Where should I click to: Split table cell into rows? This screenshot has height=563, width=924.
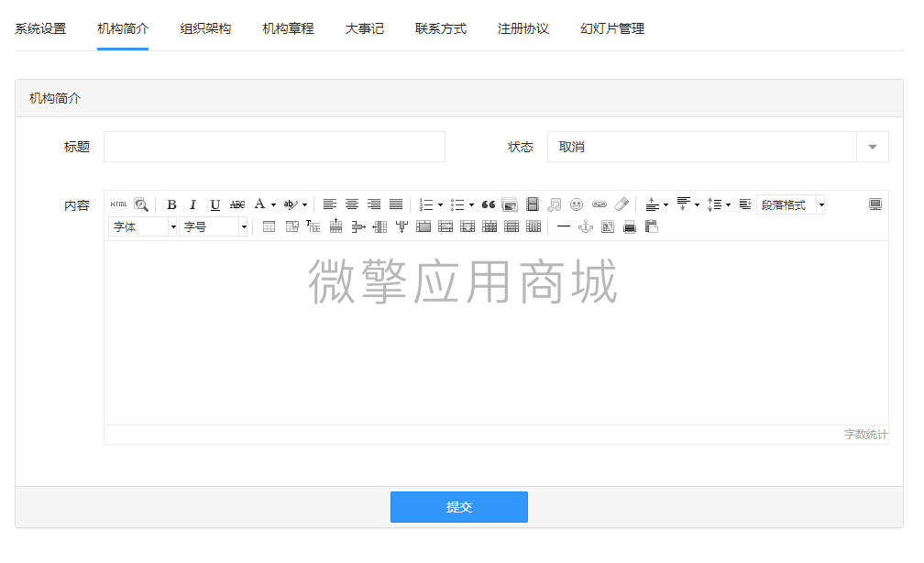click(511, 227)
